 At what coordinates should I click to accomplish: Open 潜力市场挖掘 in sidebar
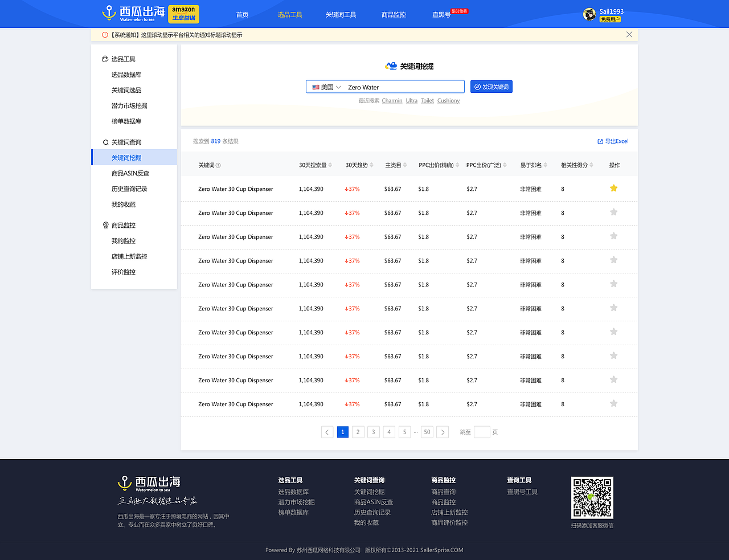[129, 106]
